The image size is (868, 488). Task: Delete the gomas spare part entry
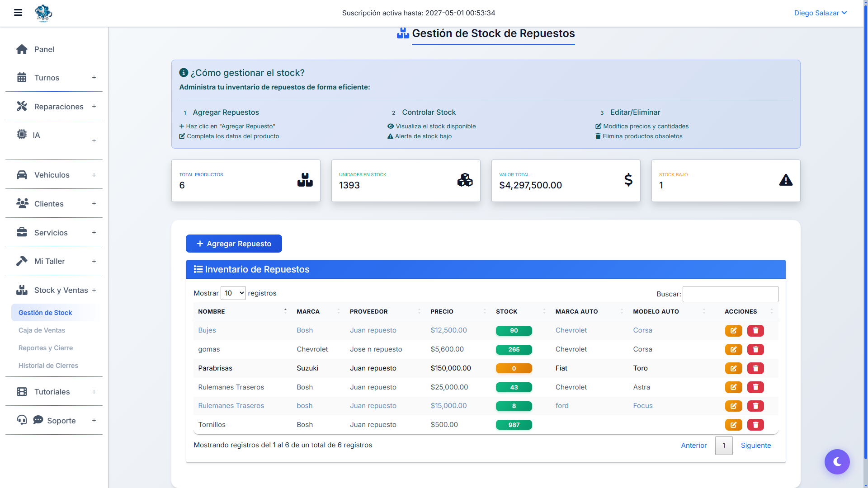[755, 350]
